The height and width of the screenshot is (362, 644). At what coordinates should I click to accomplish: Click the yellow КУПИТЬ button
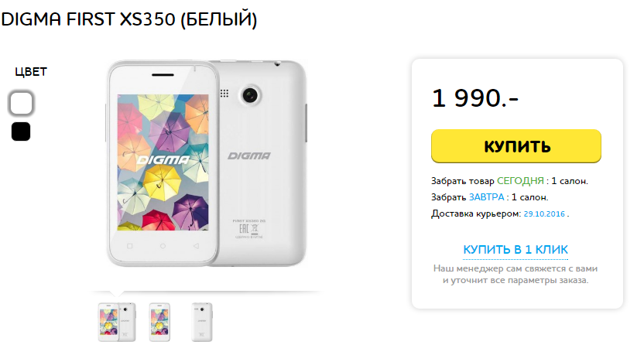(516, 146)
